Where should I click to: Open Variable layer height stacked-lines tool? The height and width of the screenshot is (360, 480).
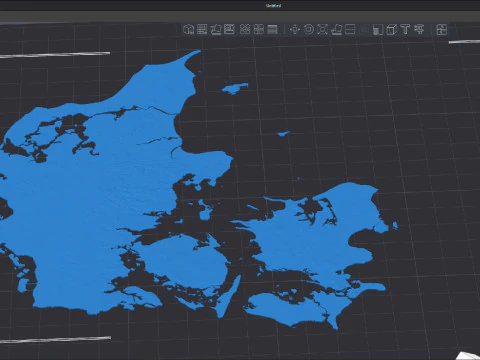tap(272, 29)
